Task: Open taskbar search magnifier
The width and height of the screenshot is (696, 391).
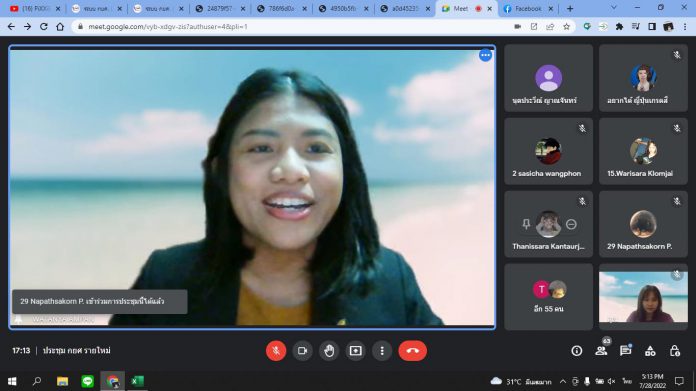Action: 37,381
